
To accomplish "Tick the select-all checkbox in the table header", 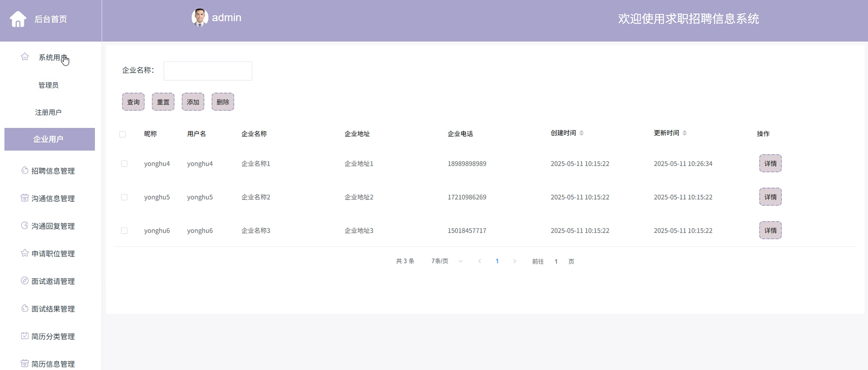I will click(122, 134).
